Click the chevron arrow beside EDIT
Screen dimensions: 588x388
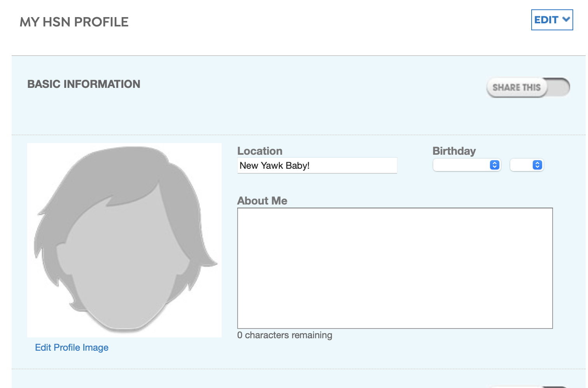tap(566, 19)
